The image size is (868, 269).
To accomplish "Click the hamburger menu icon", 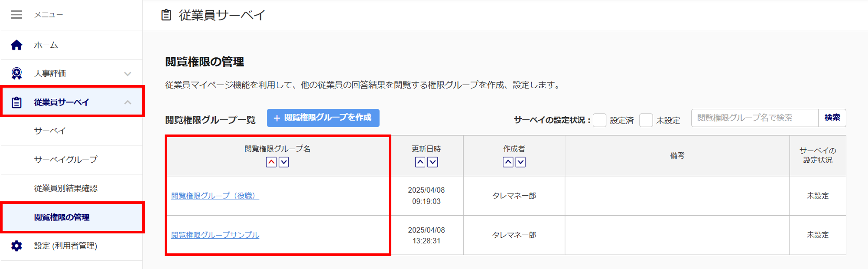I will pyautogui.click(x=16, y=15).
